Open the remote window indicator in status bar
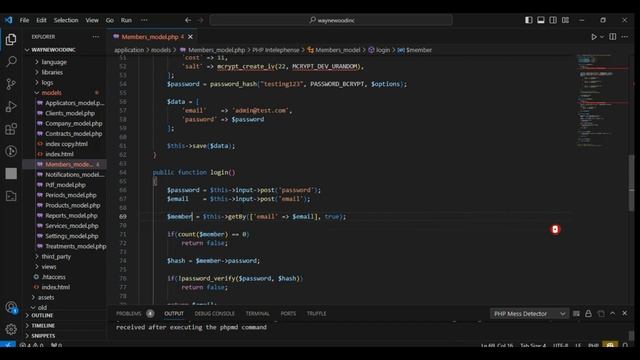Screen dimensions: 640x360 8,345
